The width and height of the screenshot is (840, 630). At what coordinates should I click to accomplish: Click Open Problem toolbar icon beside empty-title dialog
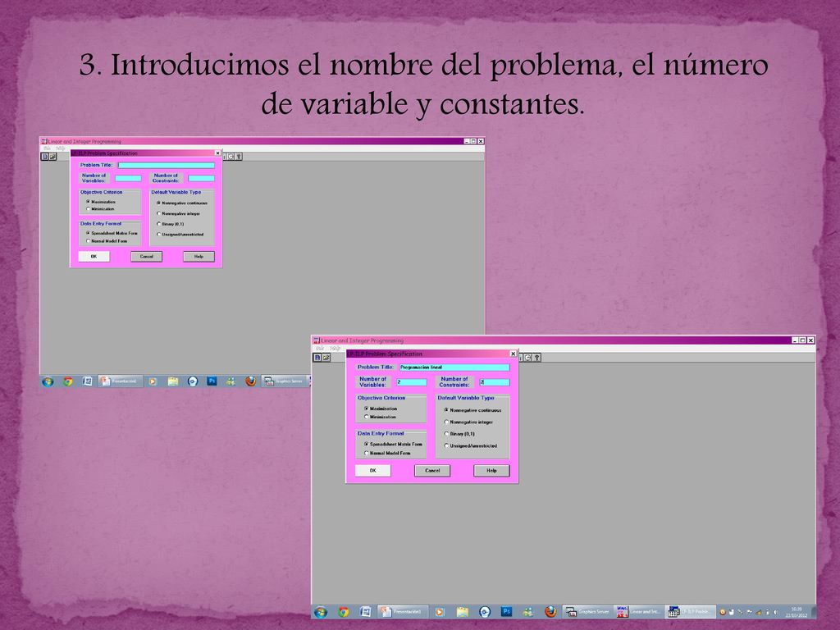pos(52,157)
